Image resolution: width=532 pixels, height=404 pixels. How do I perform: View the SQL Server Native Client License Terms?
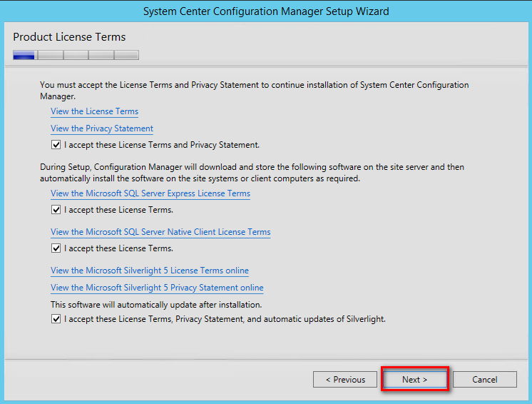(160, 232)
